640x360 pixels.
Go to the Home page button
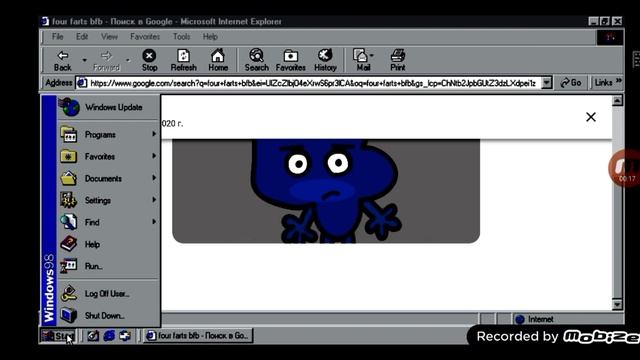pyautogui.click(x=218, y=60)
